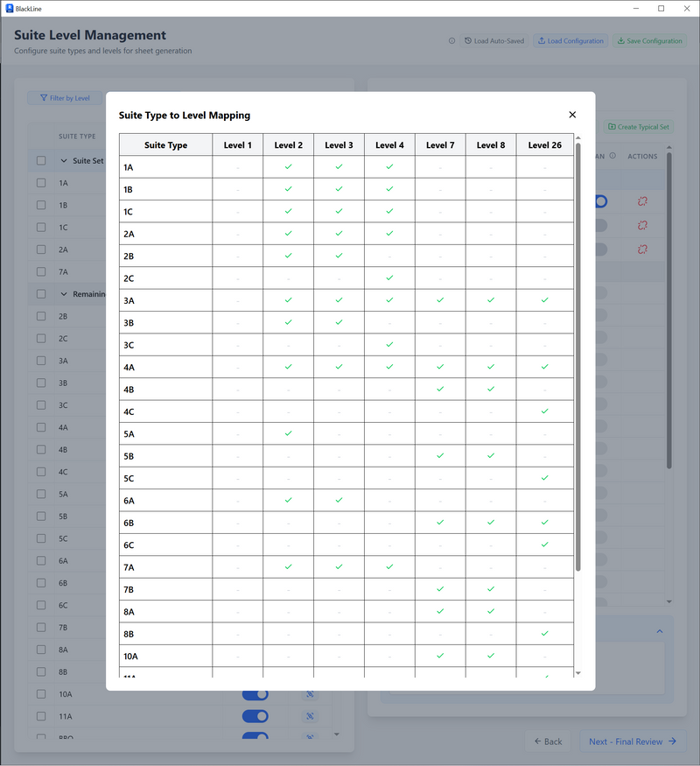Click the link icon in 11A row
The height and width of the screenshot is (766, 700).
tap(310, 716)
